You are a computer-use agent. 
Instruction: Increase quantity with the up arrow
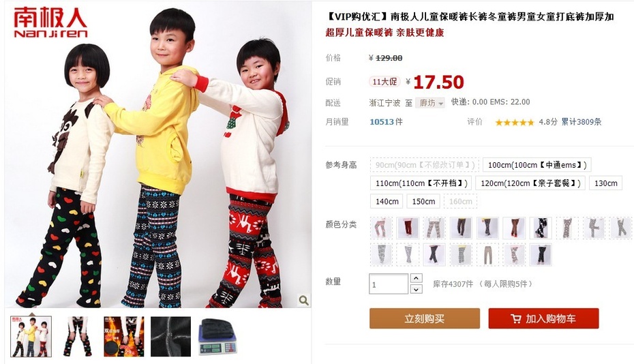[x=417, y=278]
